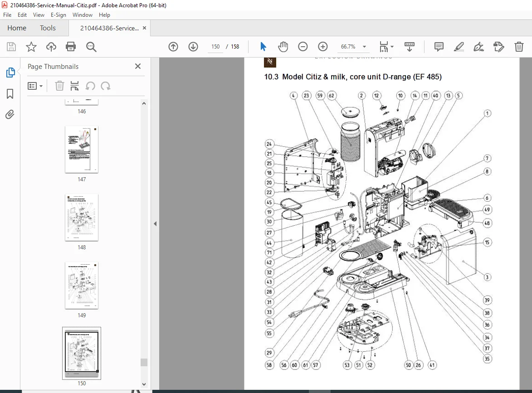Activate the Selection arrow tool
Viewport: 532px width, 393px height.
point(264,46)
